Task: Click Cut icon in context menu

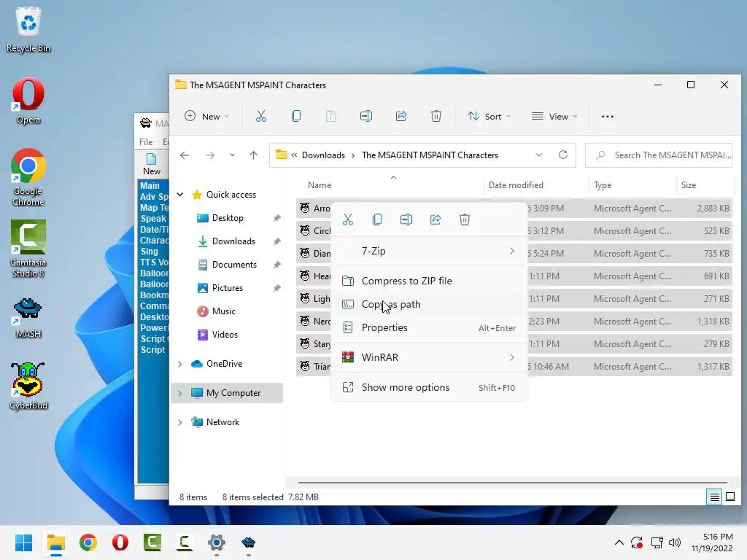Action: 348,219
